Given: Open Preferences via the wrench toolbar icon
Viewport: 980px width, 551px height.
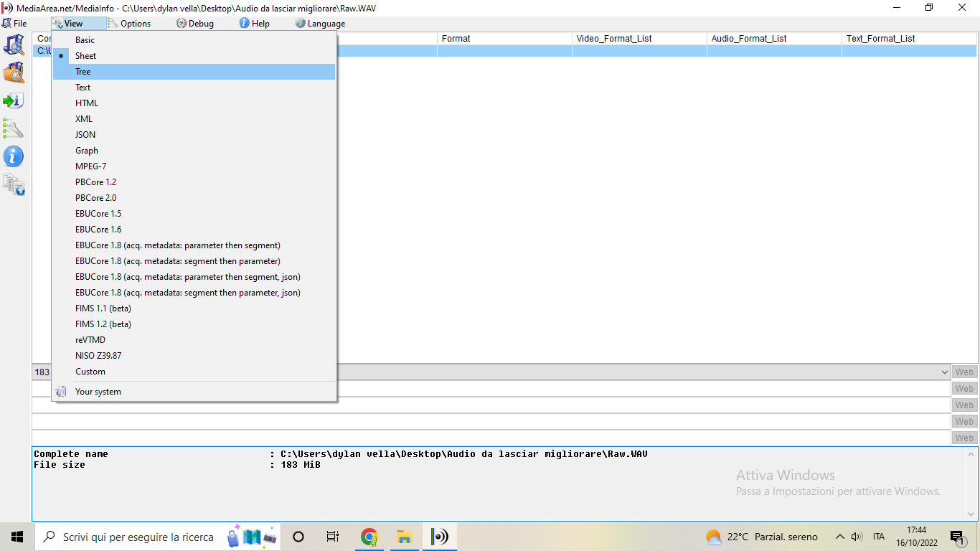Looking at the screenshot, I should coord(14,128).
